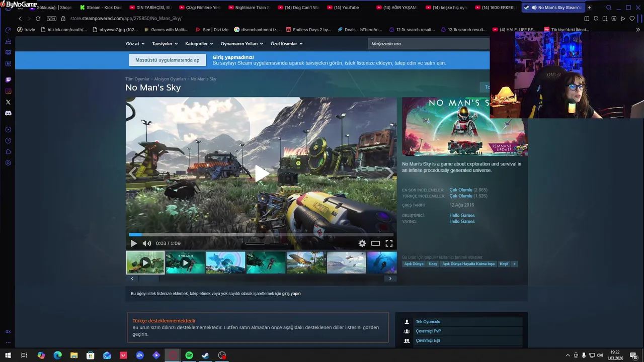Screen dimensions: 644x362
Task: Open tab search magnifier in the title bar
Action: (609, 8)
